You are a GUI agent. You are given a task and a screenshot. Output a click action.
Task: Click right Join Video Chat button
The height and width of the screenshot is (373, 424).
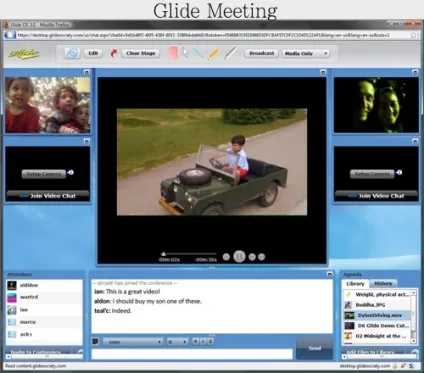tap(376, 196)
